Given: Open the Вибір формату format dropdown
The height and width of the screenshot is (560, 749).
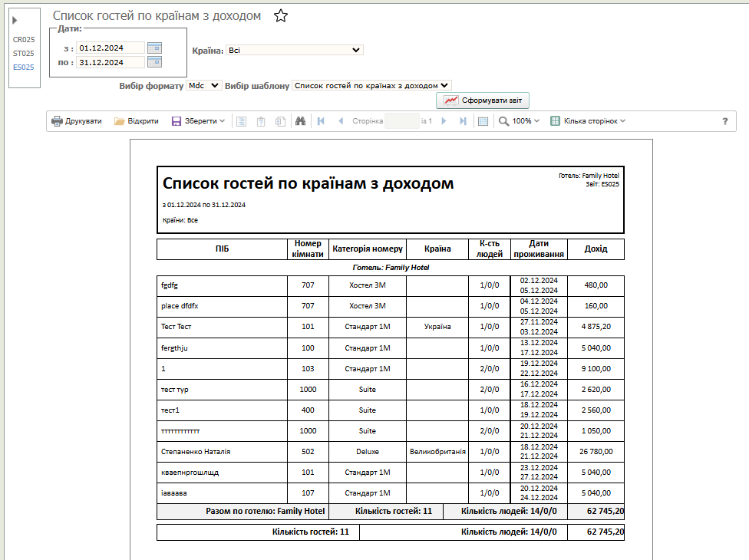Looking at the screenshot, I should pyautogui.click(x=204, y=86).
